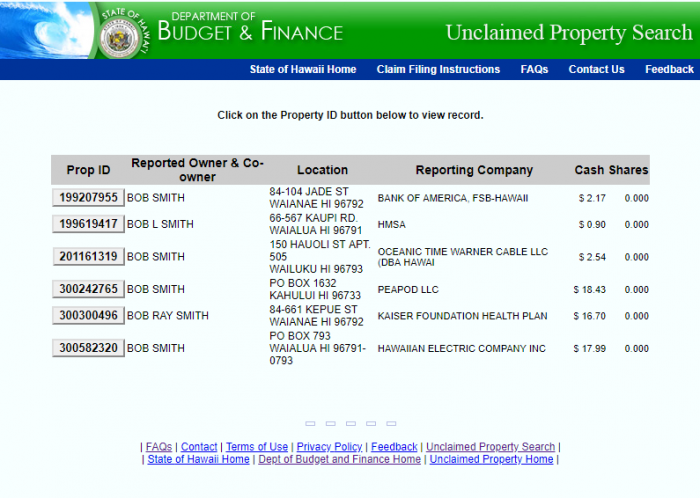The image size is (700, 498).
Task: Click BANK OF AMERICA, FSB-HAWAII company cell
Action: (453, 198)
